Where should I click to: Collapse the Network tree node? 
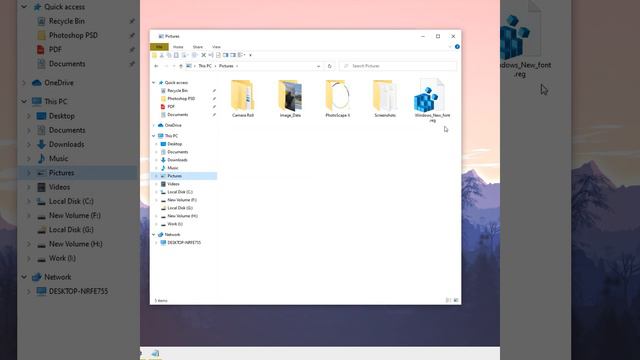[154, 235]
